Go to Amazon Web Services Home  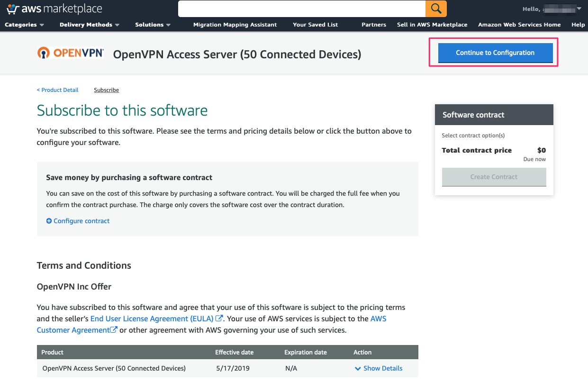519,25
